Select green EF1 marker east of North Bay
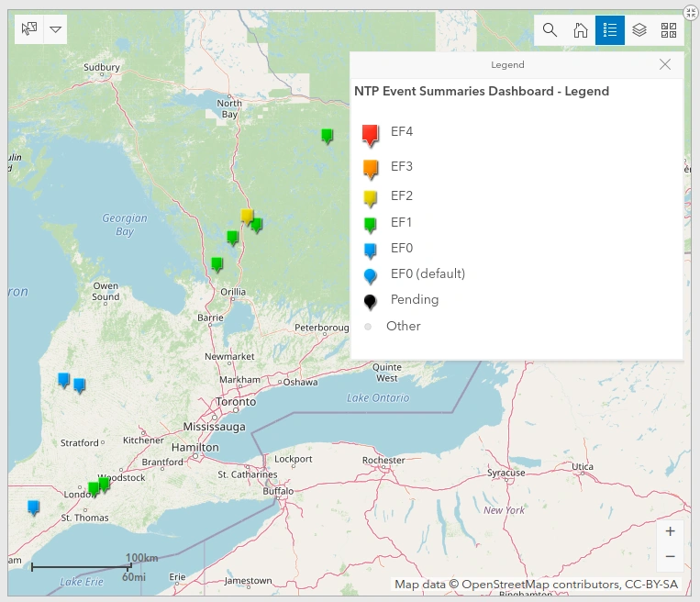Image resolution: width=700 pixels, height=602 pixels. 328,136
